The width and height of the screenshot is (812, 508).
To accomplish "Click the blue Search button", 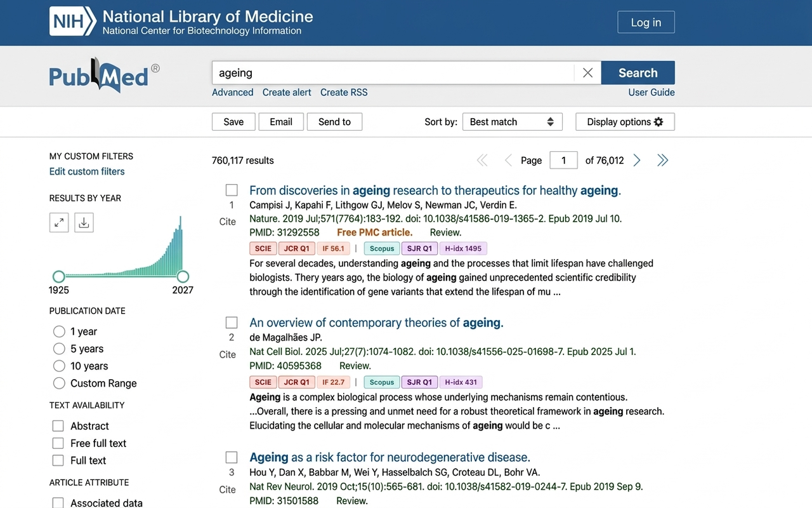I will coord(638,73).
